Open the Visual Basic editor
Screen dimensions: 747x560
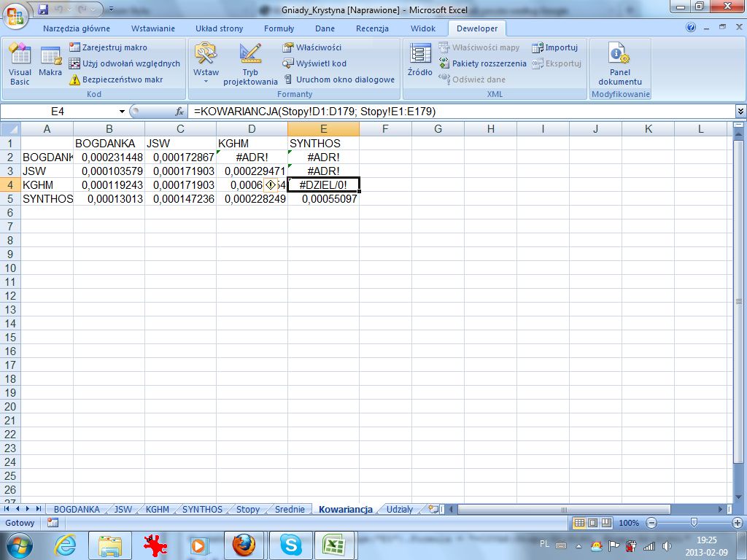pyautogui.click(x=20, y=64)
